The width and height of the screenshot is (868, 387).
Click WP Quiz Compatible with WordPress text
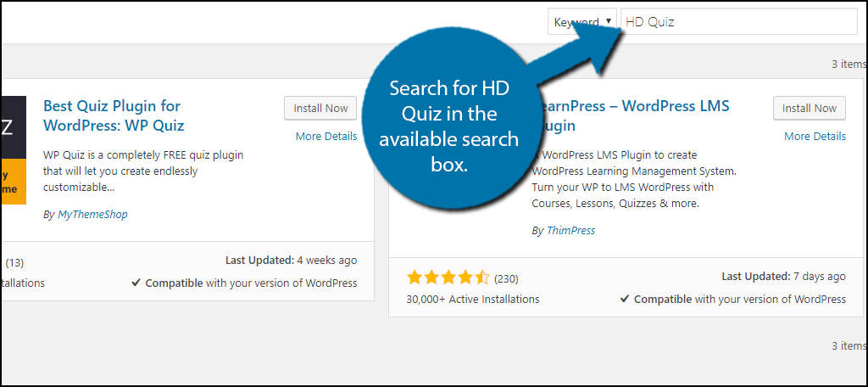point(244,283)
